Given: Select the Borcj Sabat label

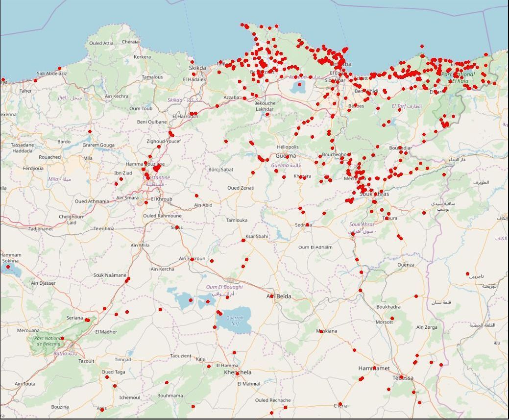Looking at the screenshot, I should click(220, 170).
